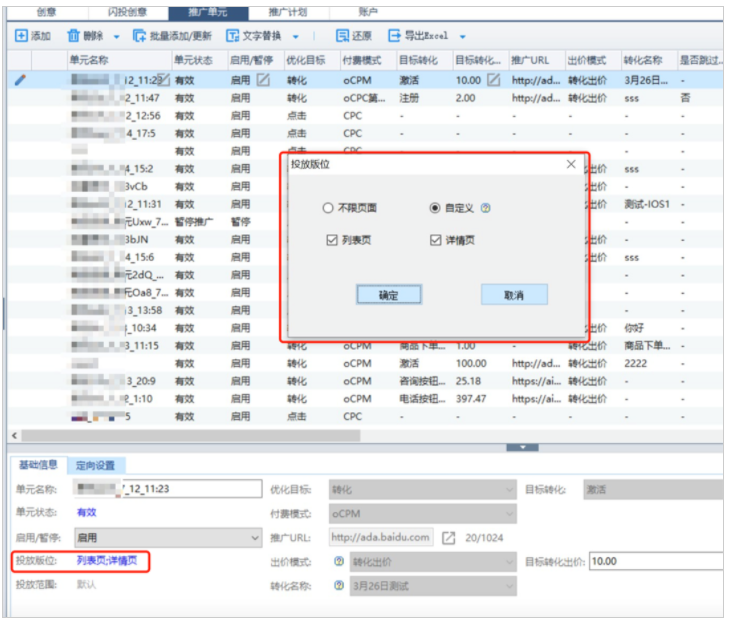
Task: Select the 不限页面 radio button
Action: pyautogui.click(x=327, y=208)
